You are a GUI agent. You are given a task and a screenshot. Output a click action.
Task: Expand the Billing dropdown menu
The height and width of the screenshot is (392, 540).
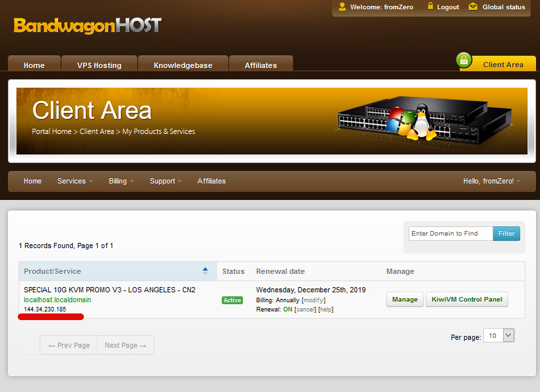(121, 181)
